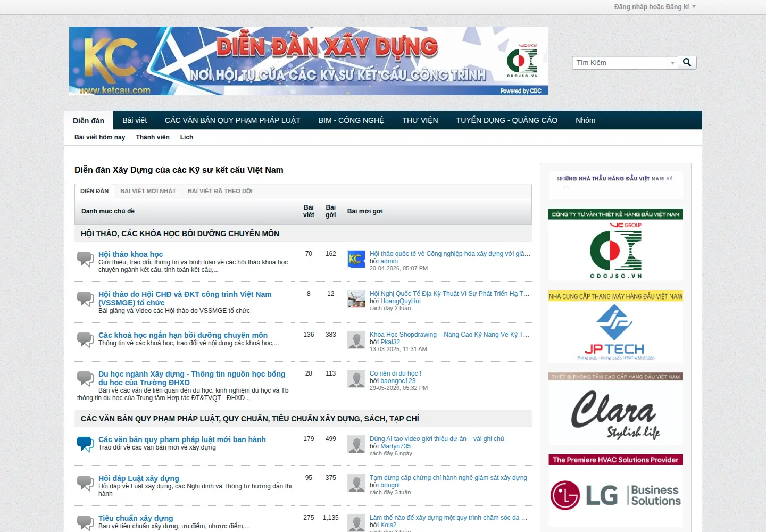The height and width of the screenshot is (532, 766).
Task: Select the DIỄN ĐÀN tab
Action: click(x=95, y=191)
